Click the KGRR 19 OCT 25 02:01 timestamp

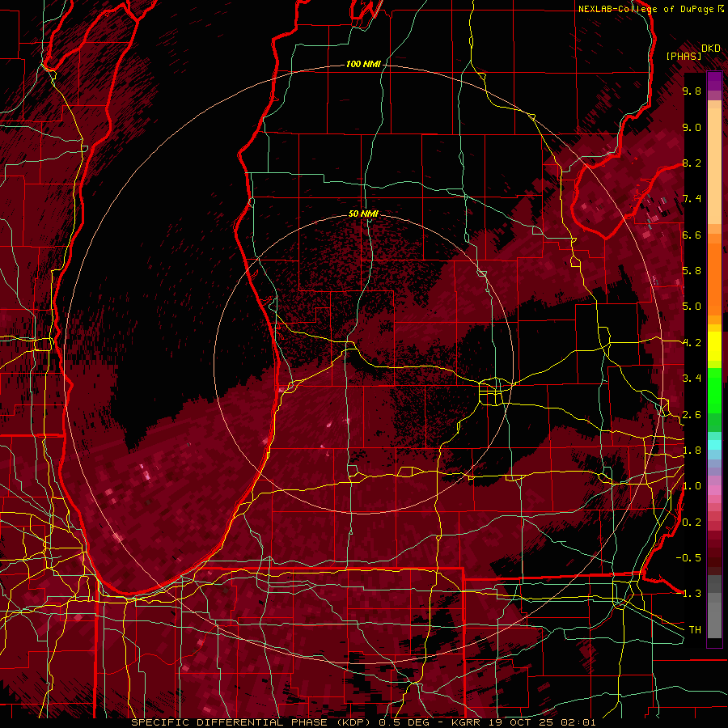pyautogui.click(x=523, y=722)
